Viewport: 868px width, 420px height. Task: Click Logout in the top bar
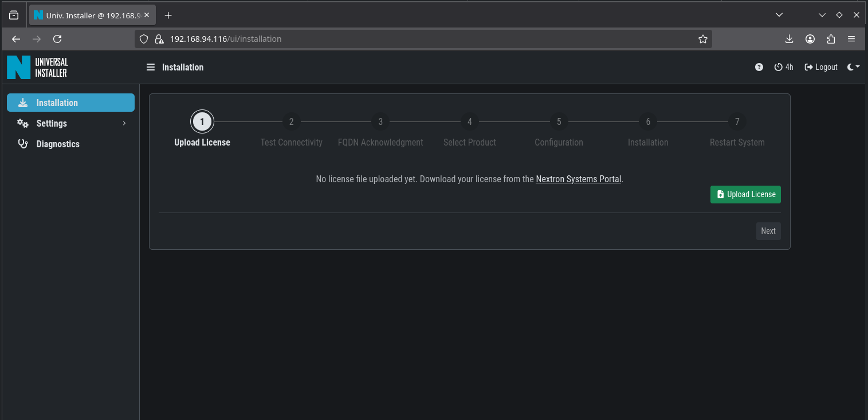pyautogui.click(x=821, y=67)
